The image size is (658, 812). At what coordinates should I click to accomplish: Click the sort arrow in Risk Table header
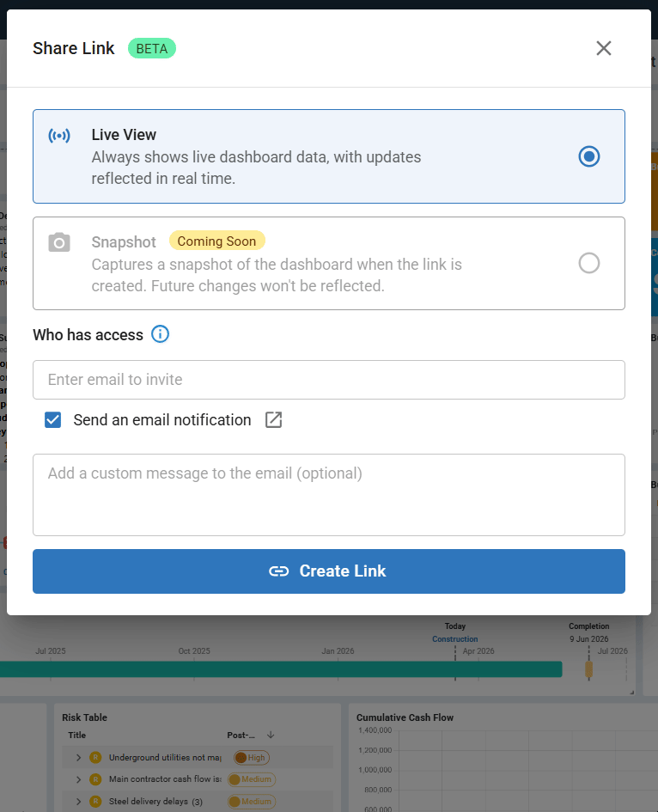[271, 735]
